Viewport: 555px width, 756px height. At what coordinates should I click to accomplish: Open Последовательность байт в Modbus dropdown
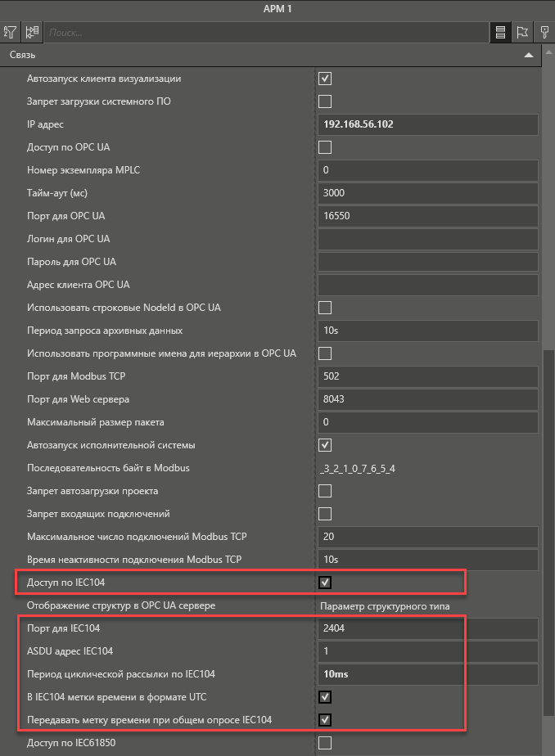(x=427, y=468)
